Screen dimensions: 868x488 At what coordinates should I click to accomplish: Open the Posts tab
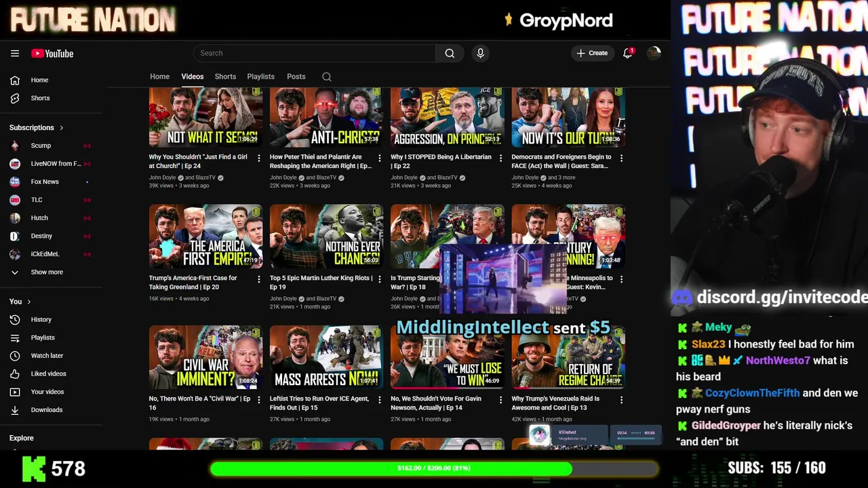[296, 77]
